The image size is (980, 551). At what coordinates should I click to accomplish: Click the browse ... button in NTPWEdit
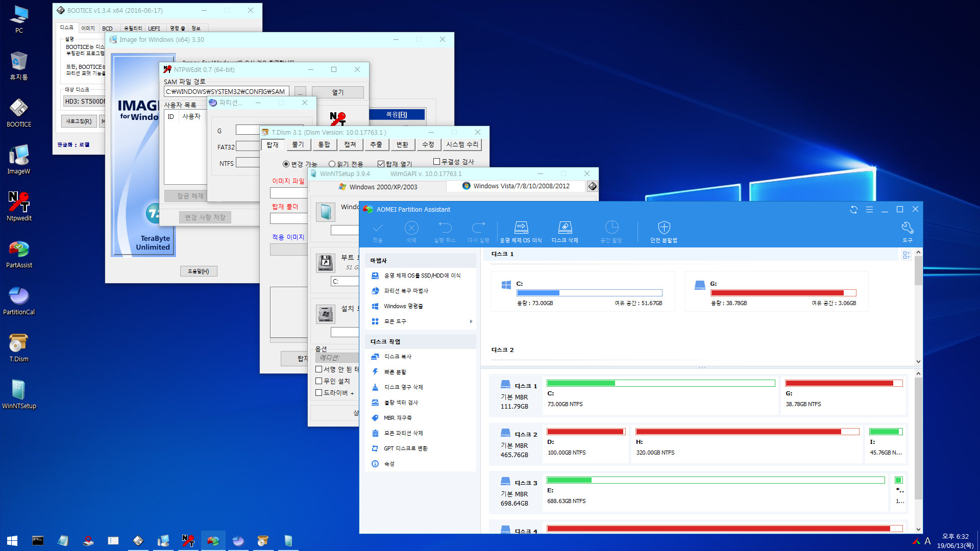point(301,92)
